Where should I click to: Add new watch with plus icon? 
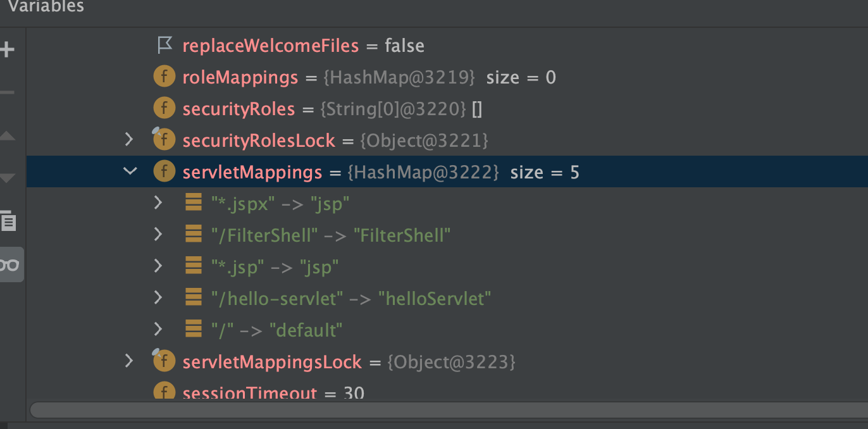tap(6, 49)
